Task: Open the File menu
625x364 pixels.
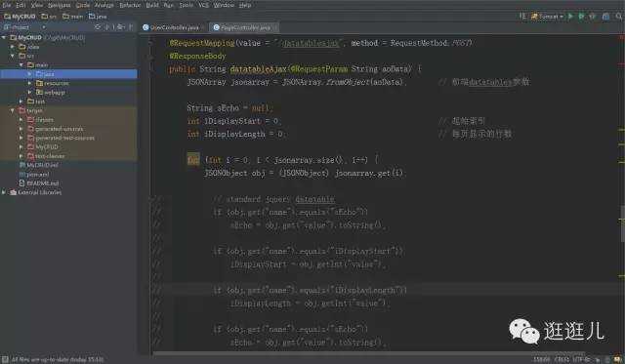Action: pyautogui.click(x=6, y=5)
